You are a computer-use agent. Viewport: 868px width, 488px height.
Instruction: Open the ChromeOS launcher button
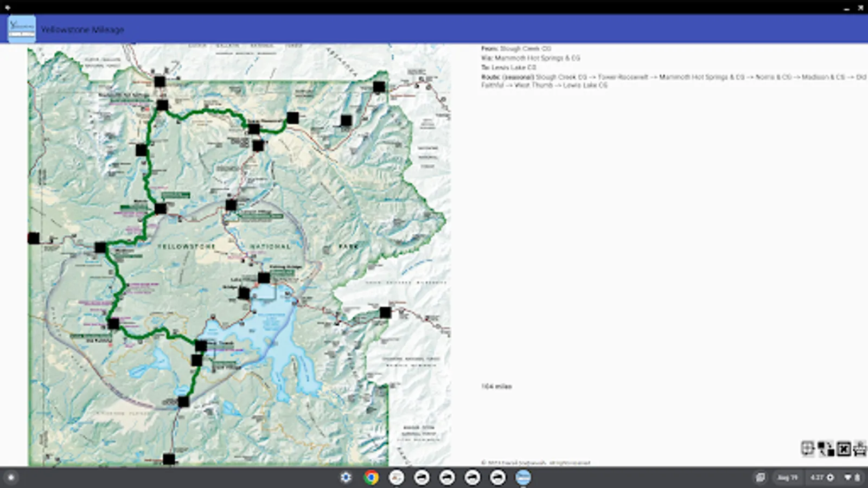click(11, 478)
